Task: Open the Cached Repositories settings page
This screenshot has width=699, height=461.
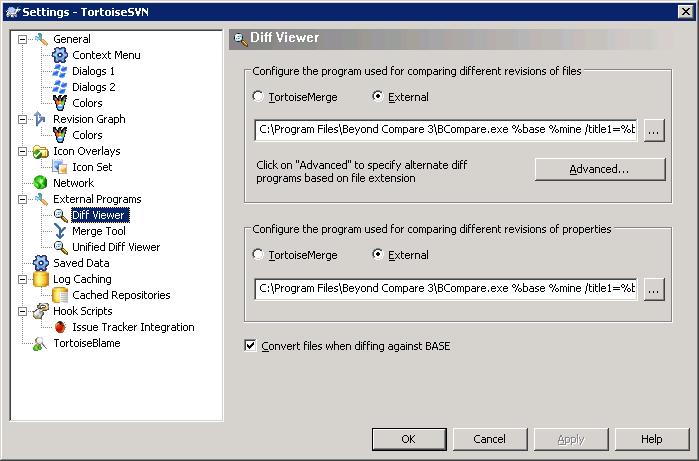Action: tap(121, 295)
